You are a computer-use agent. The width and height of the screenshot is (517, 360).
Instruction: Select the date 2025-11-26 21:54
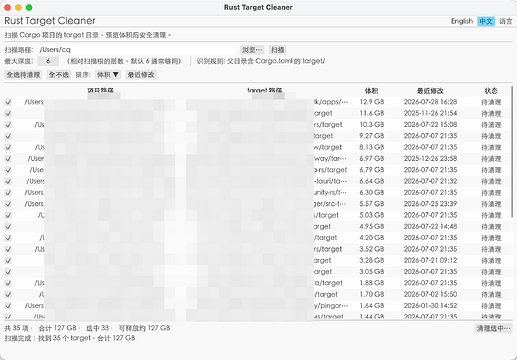430,113
